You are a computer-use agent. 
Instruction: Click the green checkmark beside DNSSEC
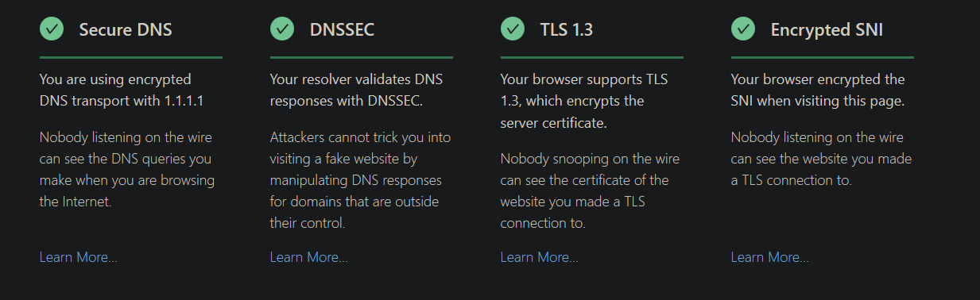282,29
